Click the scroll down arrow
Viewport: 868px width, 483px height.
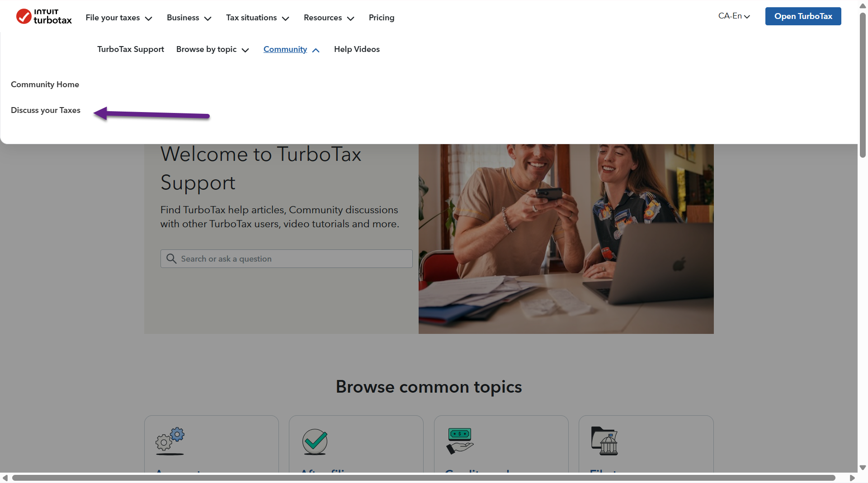coord(863,468)
